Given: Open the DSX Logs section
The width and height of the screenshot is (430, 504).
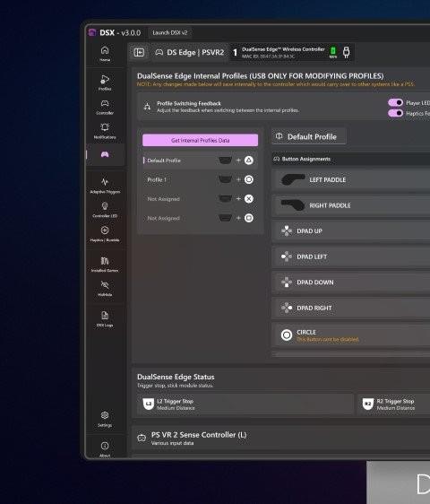Looking at the screenshot, I should point(105,319).
